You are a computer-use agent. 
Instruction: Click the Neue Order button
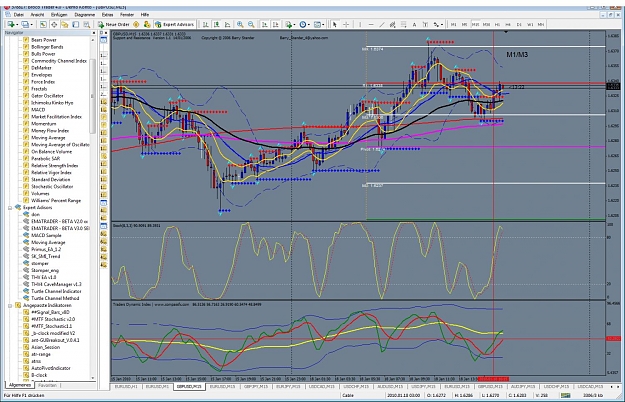(x=114, y=24)
